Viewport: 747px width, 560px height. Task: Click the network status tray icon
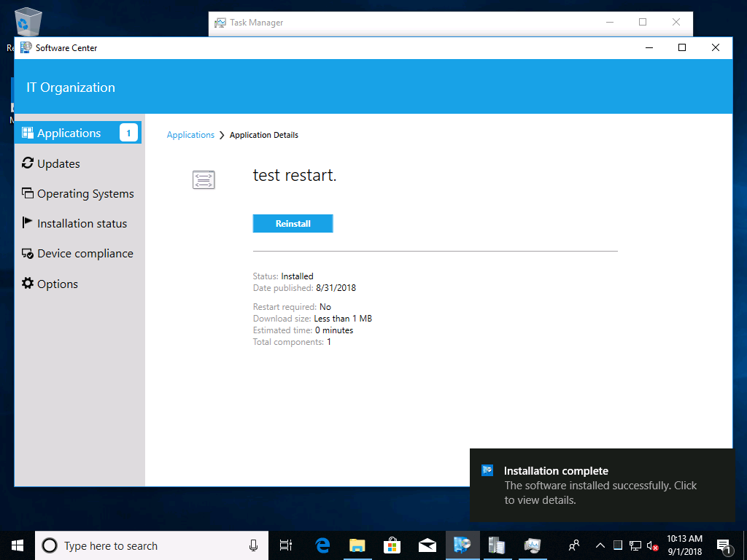(x=635, y=545)
